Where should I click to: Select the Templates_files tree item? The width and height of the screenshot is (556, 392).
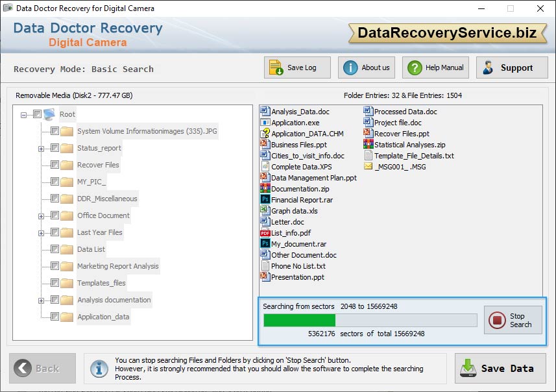pos(101,283)
